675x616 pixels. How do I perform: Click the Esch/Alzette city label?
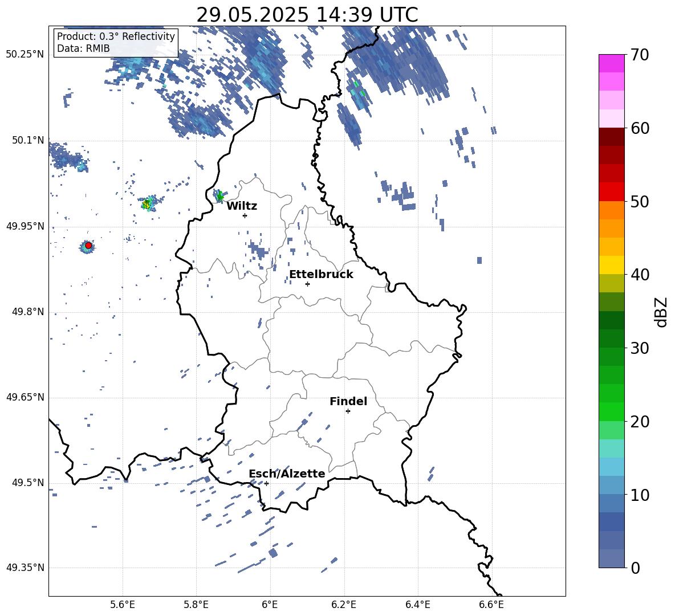[287, 474]
